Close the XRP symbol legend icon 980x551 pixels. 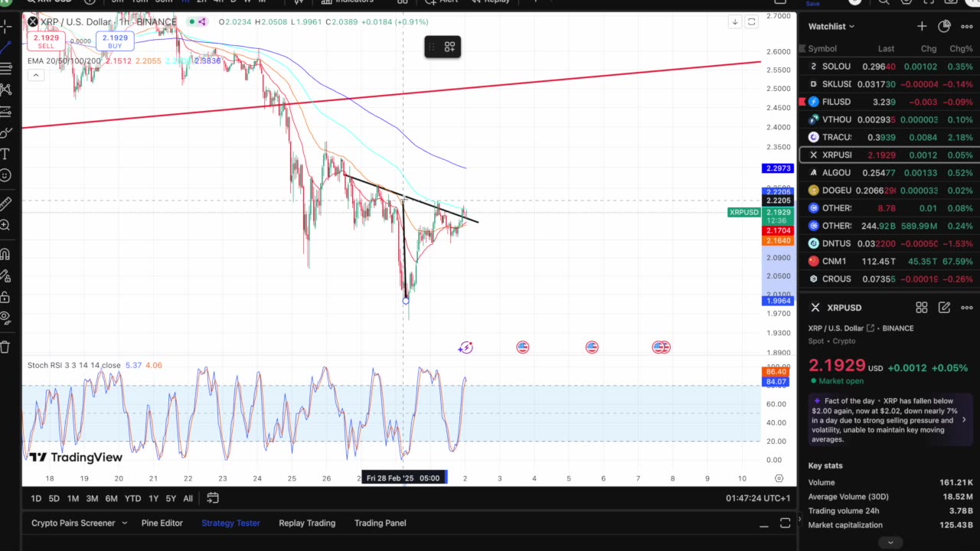(x=33, y=22)
